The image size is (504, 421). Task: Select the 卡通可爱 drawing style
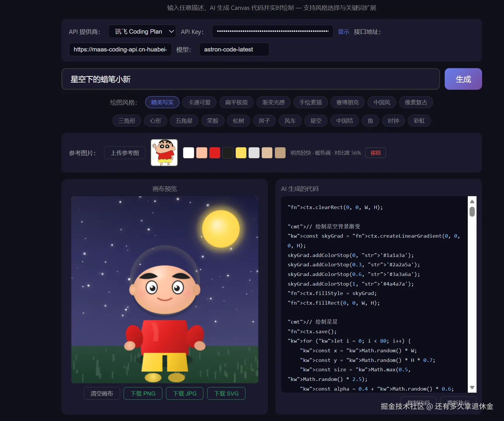pos(199,102)
